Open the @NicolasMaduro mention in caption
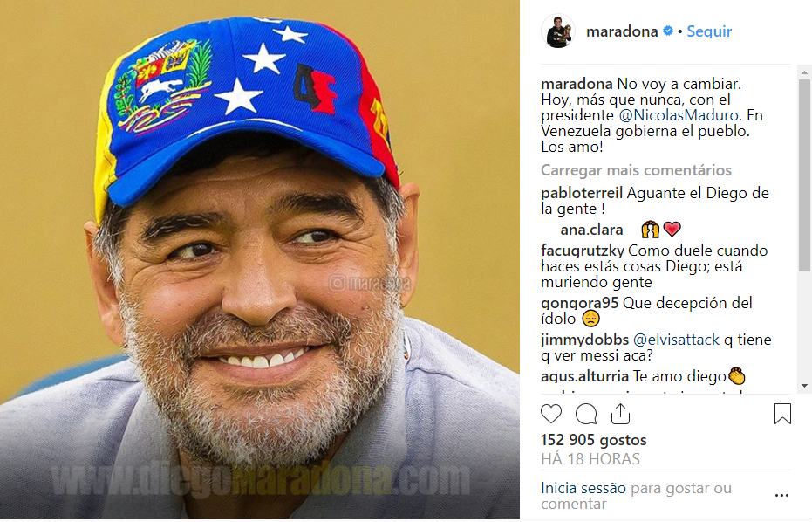The height and width of the screenshot is (522, 812). [x=679, y=115]
